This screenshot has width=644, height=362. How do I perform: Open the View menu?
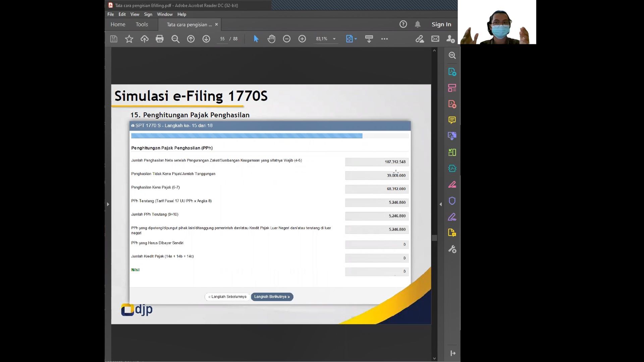tap(135, 14)
